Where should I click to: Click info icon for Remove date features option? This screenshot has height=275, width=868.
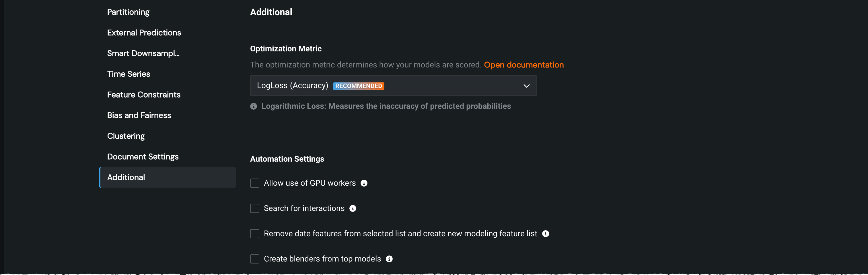546,234
